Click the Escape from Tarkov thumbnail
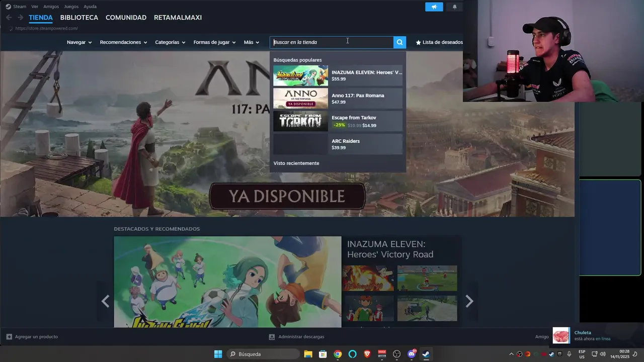Screen dimensions: 644x362 point(300,121)
